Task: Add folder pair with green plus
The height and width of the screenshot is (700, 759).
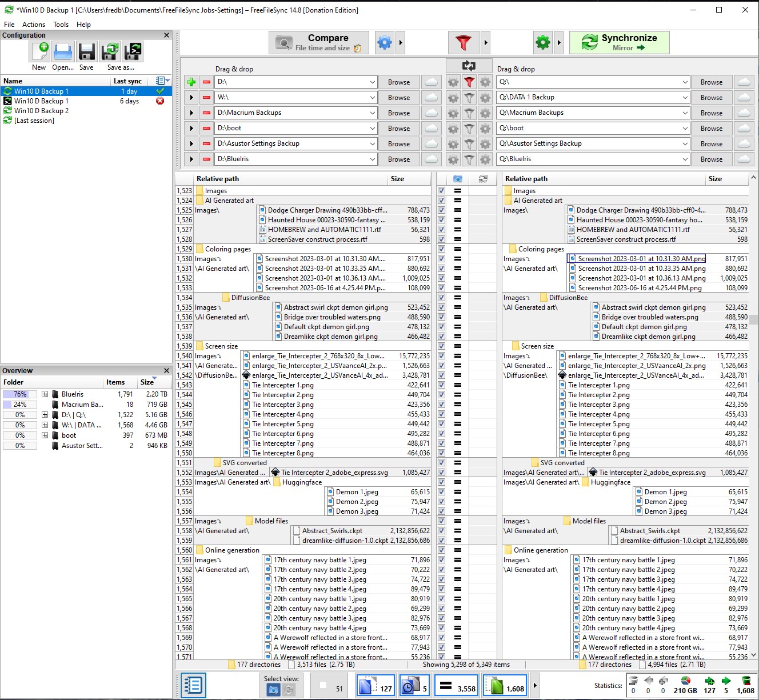Action: [x=191, y=82]
